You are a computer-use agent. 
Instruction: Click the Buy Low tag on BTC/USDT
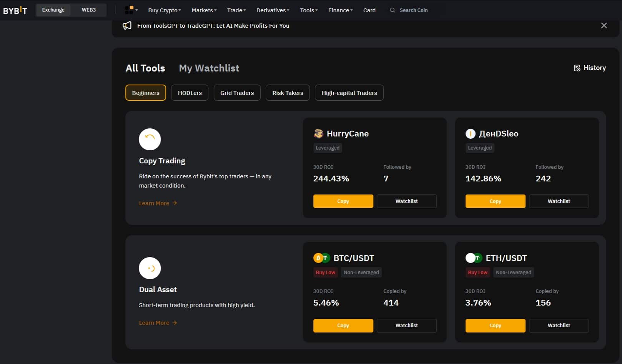click(x=326, y=272)
